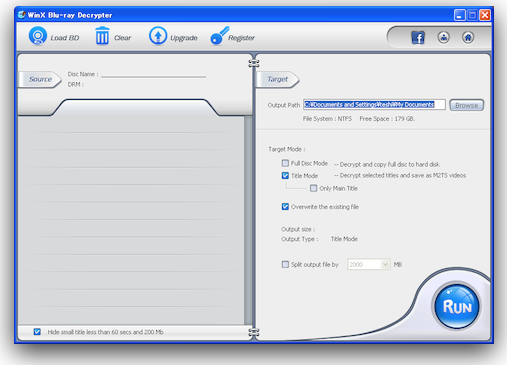Viewport: 507px width, 365px height.
Task: Start decryption with RUN button
Action: [457, 306]
